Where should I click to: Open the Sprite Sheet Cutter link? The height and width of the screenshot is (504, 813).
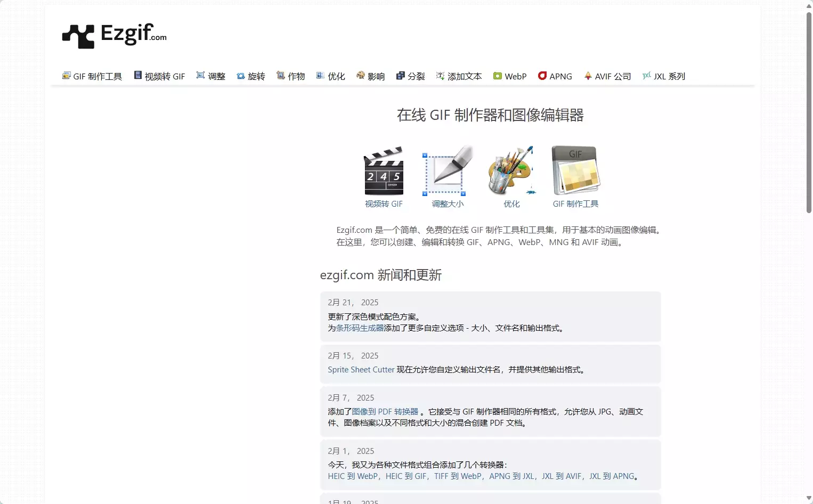(361, 370)
